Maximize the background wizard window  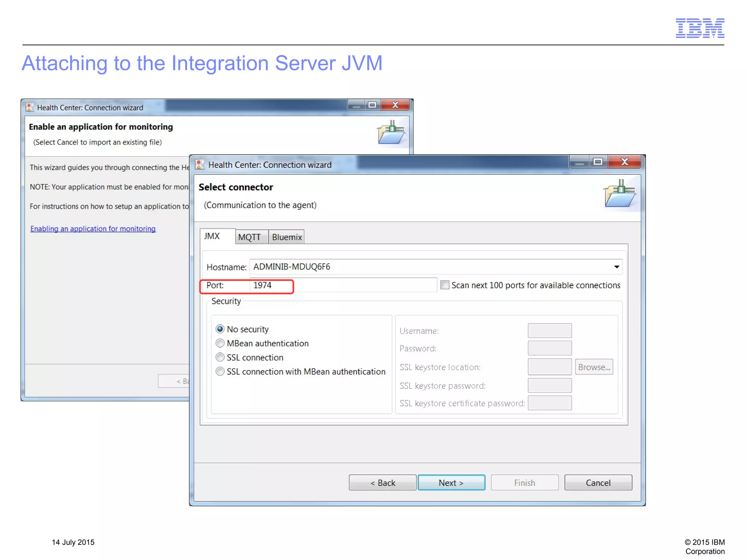372,105
